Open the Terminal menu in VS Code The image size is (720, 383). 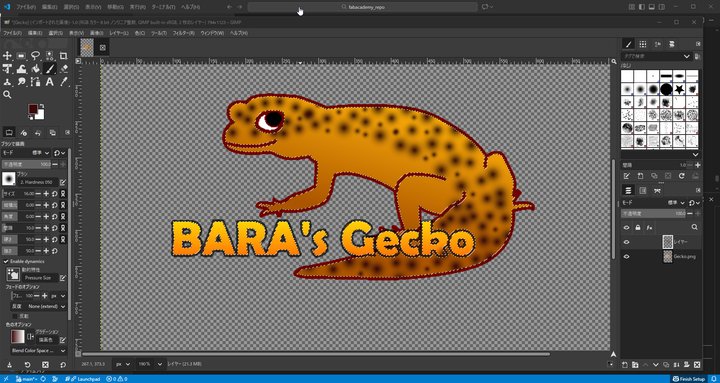[164, 7]
